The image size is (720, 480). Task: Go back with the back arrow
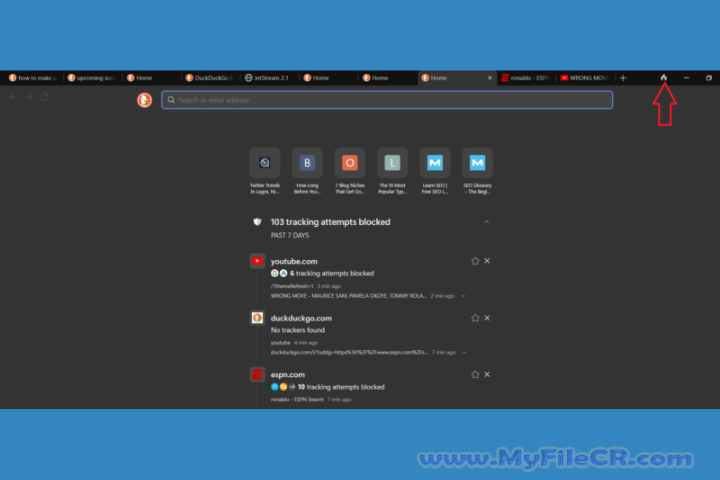point(14,97)
